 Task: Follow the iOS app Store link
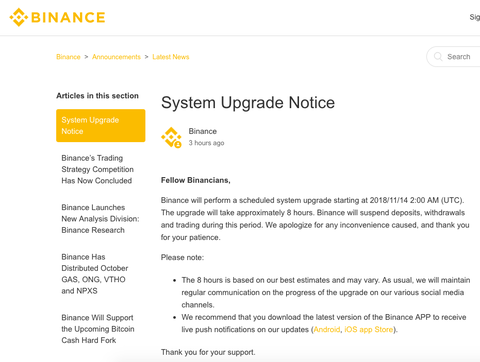[369, 329]
